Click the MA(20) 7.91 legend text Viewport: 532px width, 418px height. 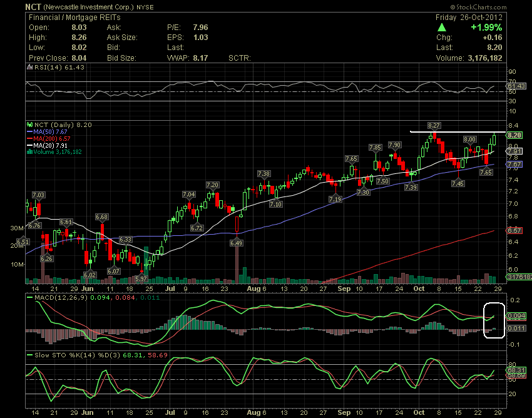50,145
